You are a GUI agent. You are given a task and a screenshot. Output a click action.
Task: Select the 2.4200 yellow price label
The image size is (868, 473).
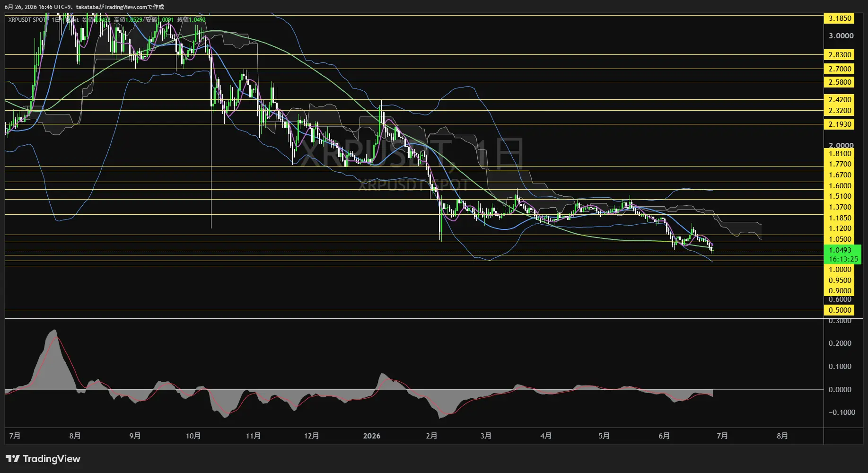point(840,100)
